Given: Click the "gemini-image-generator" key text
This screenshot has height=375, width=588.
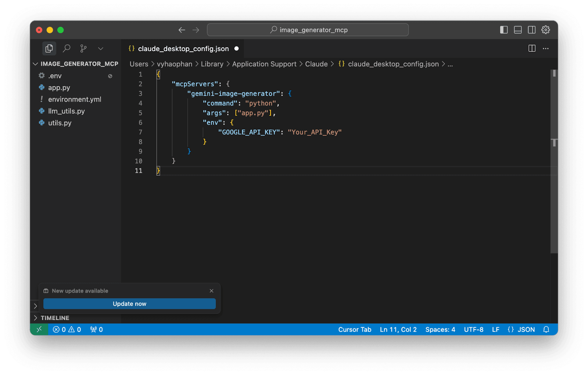Looking at the screenshot, I should coord(233,93).
